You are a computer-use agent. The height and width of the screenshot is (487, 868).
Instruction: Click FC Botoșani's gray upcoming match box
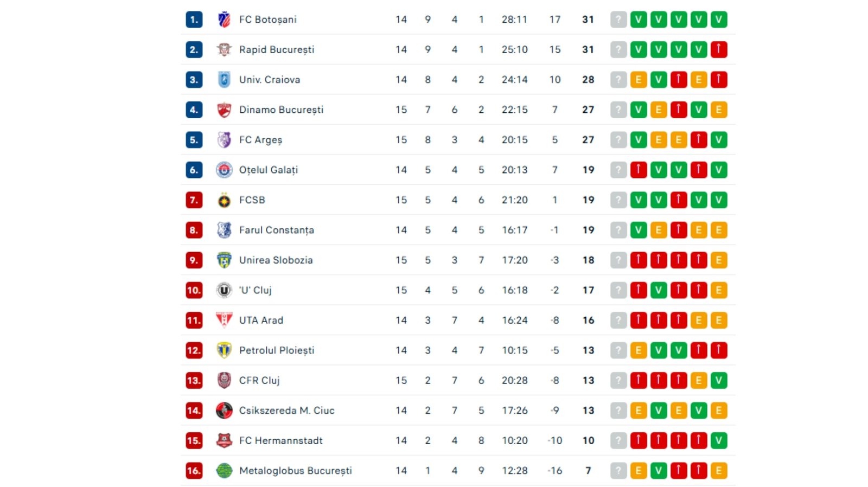(618, 20)
